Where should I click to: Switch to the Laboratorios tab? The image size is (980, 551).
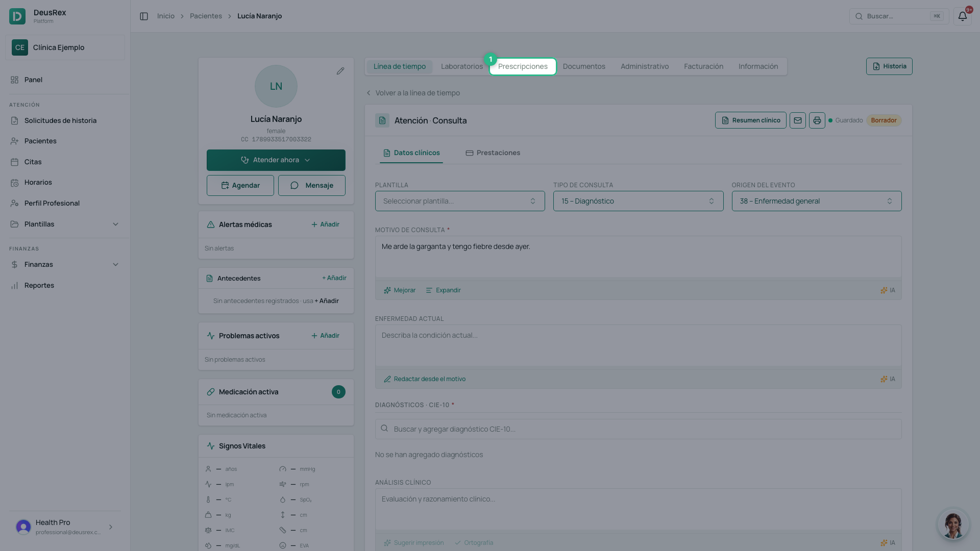point(462,66)
